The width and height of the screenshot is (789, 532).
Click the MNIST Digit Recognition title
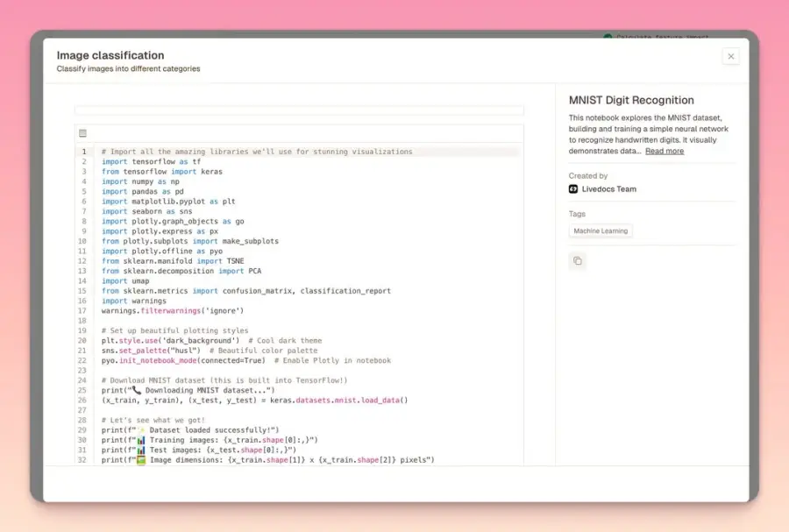631,100
